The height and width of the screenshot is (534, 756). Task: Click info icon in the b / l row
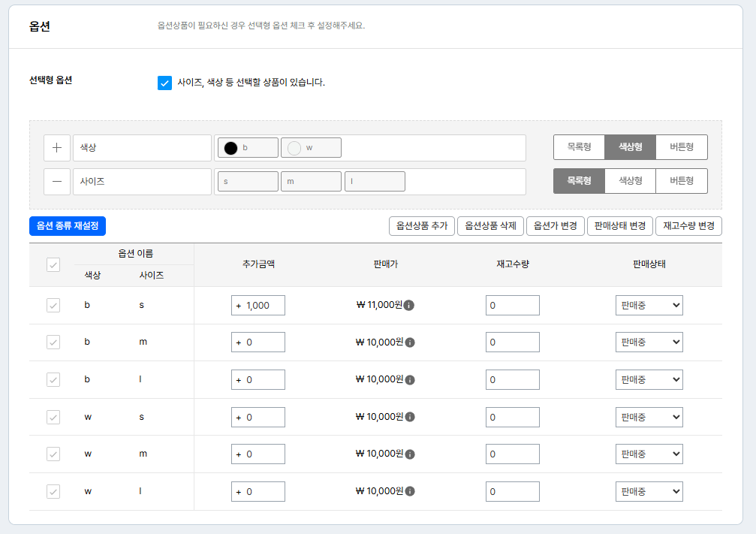(x=410, y=380)
